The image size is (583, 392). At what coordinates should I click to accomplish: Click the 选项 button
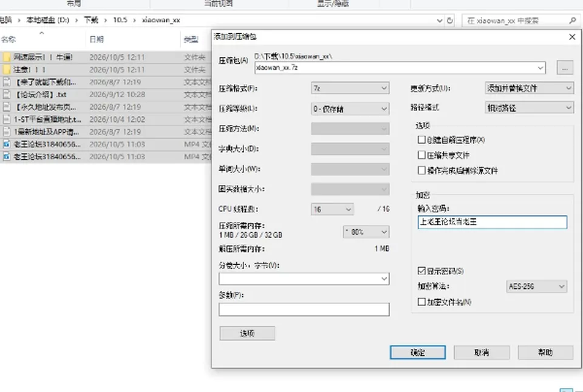click(247, 333)
